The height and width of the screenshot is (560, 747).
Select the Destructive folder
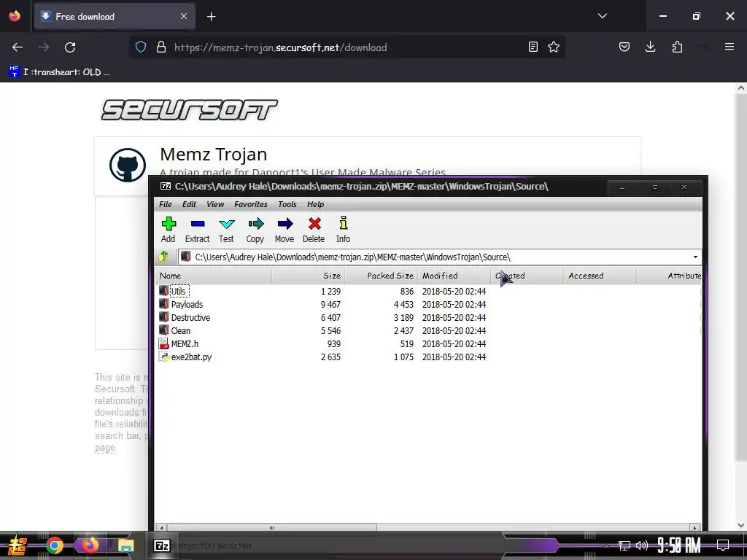190,318
